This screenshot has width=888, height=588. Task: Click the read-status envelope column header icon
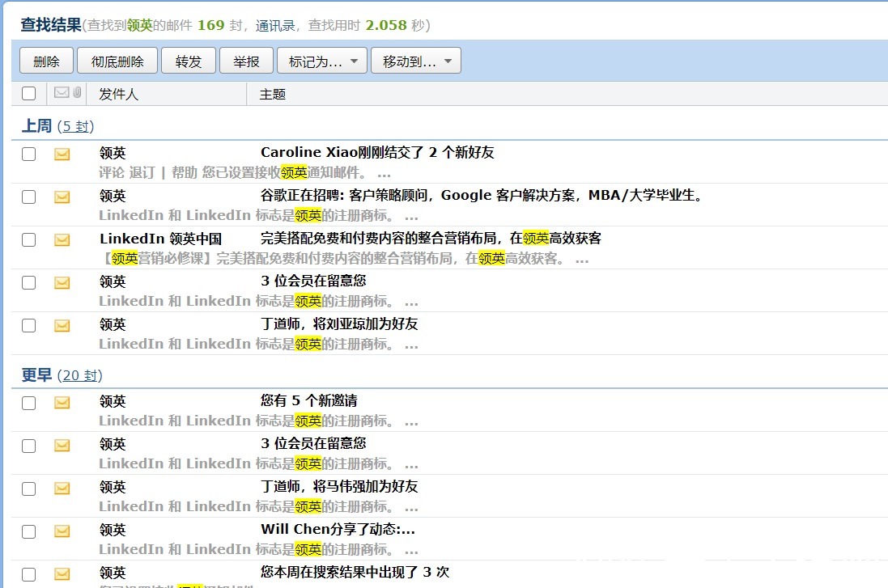click(62, 92)
